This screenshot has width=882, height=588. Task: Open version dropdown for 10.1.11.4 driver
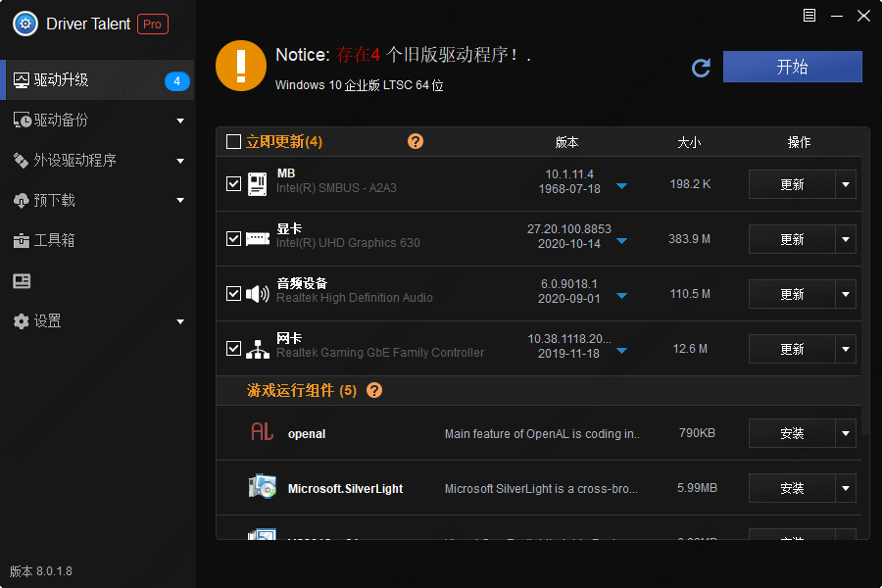tap(621, 186)
